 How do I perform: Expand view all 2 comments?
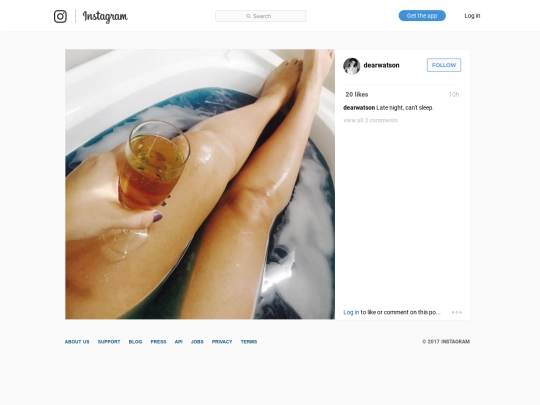coord(371,120)
